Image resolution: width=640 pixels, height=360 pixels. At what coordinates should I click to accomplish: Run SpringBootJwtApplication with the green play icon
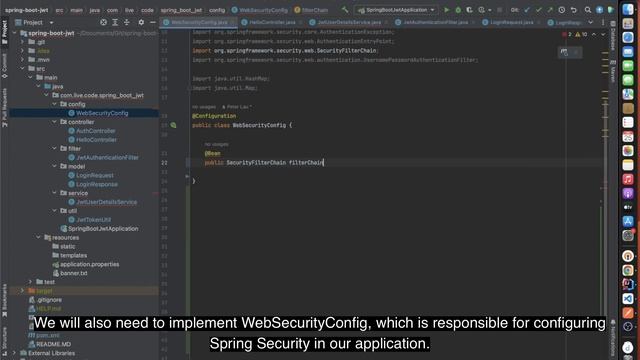pos(446,10)
